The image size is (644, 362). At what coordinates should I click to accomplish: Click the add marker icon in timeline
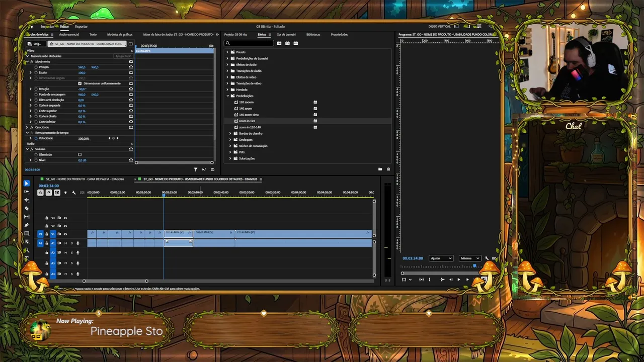[65, 193]
